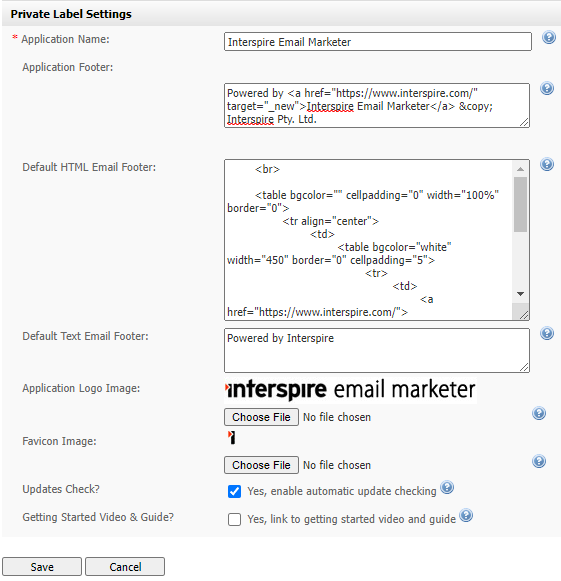The width and height of the screenshot is (561, 581).
Task: Choose File for Favicon Image
Action: coord(261,465)
